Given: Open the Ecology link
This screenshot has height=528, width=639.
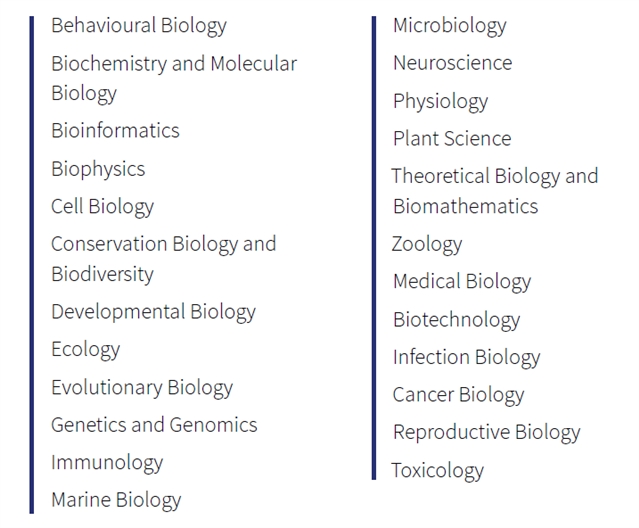Looking at the screenshot, I should click(x=86, y=350).
